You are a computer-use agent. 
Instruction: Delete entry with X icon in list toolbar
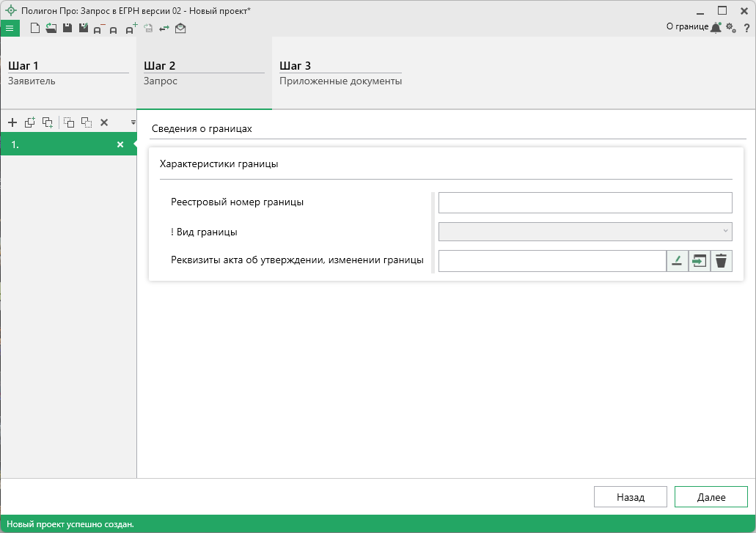click(x=104, y=122)
